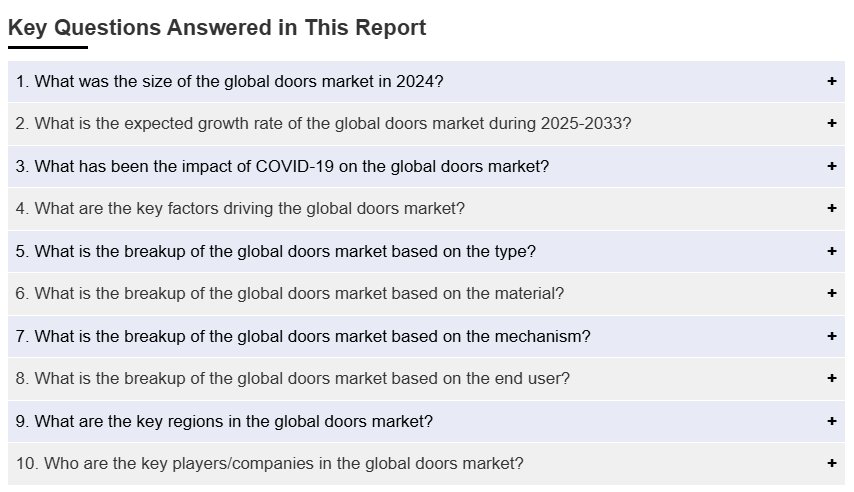Screen dimensions: 854x492
Task: Click plus icon beside key regions question
Action: [x=831, y=422]
